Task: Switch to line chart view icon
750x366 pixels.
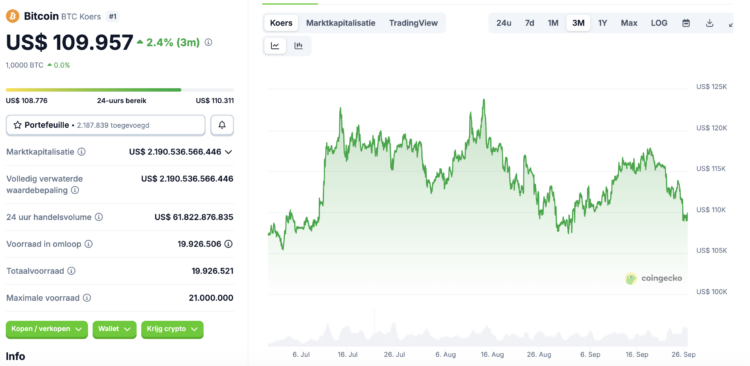Action: tap(275, 46)
